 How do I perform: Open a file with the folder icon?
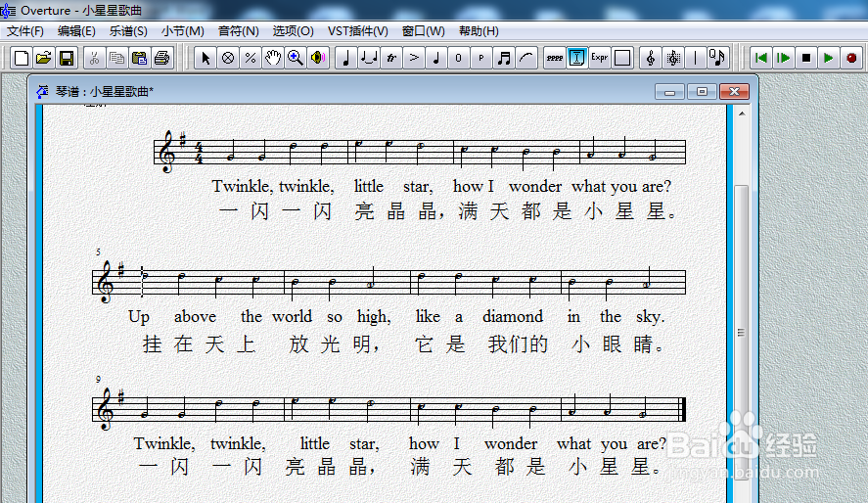coord(44,58)
